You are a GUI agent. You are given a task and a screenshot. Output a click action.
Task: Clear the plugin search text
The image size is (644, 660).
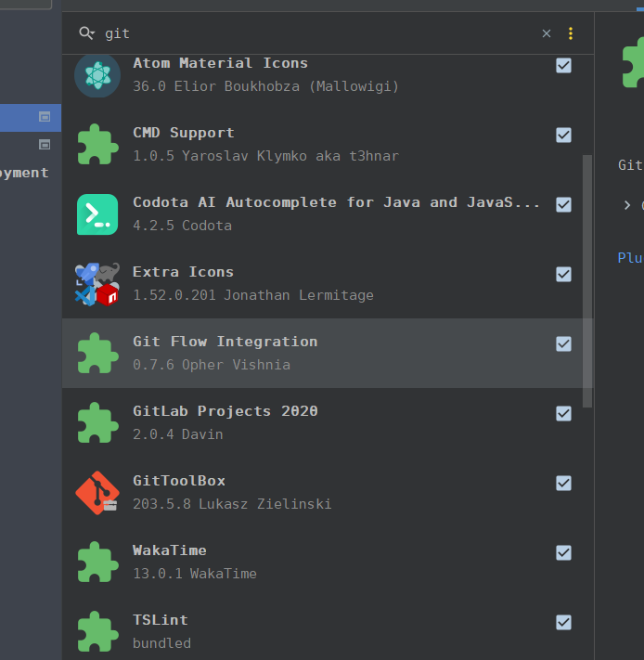click(547, 33)
